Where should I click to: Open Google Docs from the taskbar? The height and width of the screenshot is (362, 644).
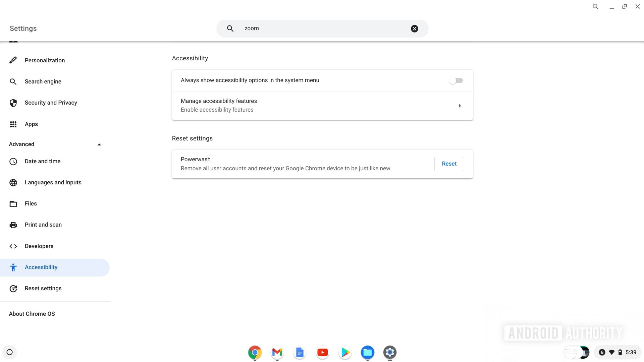[x=300, y=352]
